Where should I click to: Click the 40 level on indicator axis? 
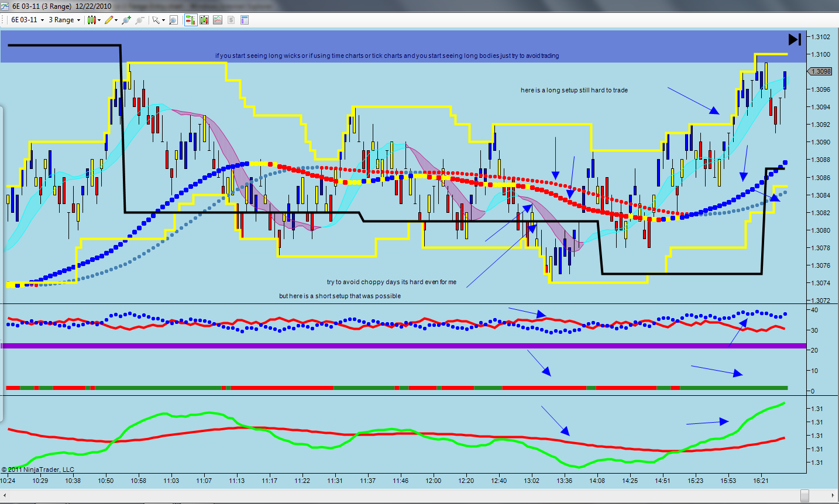tap(814, 310)
